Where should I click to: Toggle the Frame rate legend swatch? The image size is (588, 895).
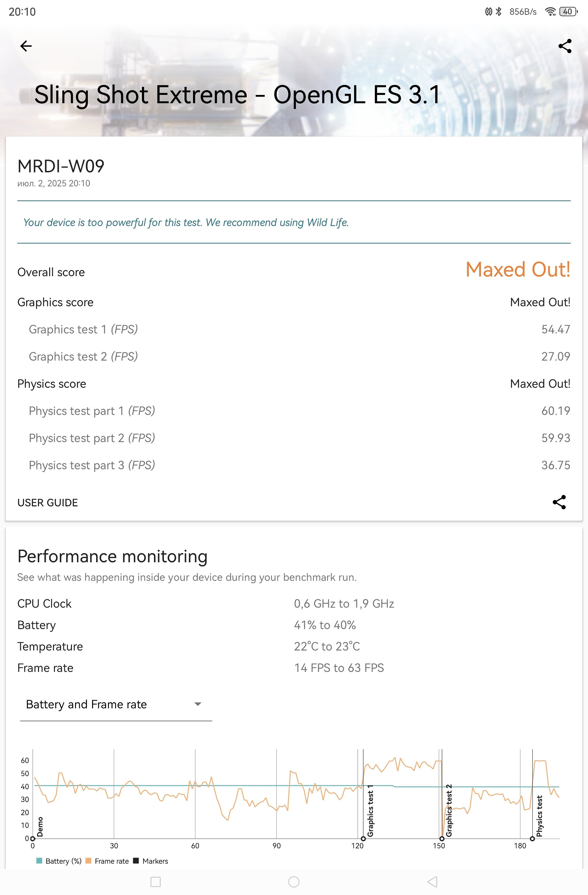click(x=89, y=861)
